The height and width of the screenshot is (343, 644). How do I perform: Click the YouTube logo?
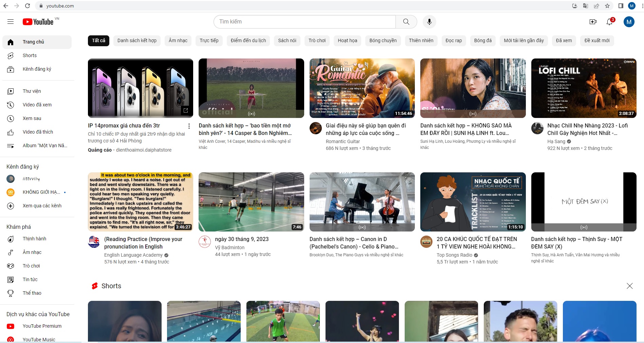(38, 22)
